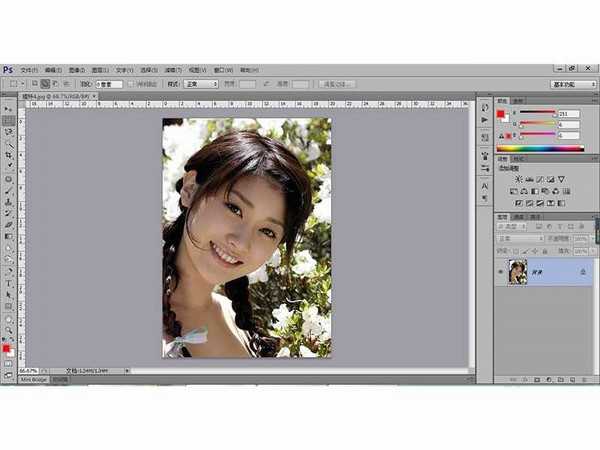Click the Refine Edge button

tap(337, 85)
